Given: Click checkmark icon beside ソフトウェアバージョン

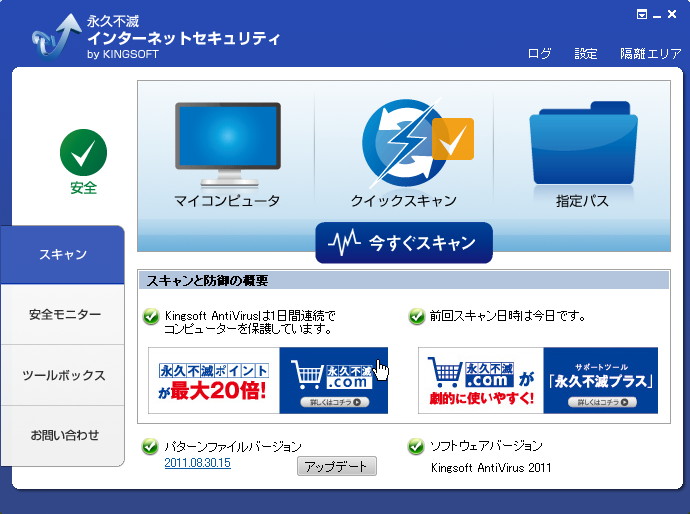Looking at the screenshot, I should (x=416, y=446).
